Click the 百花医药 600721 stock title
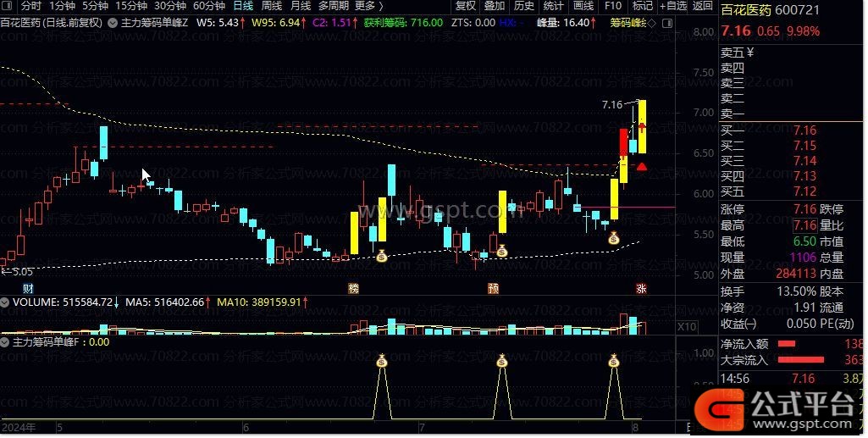This screenshot has height=438, width=868. (770, 9)
